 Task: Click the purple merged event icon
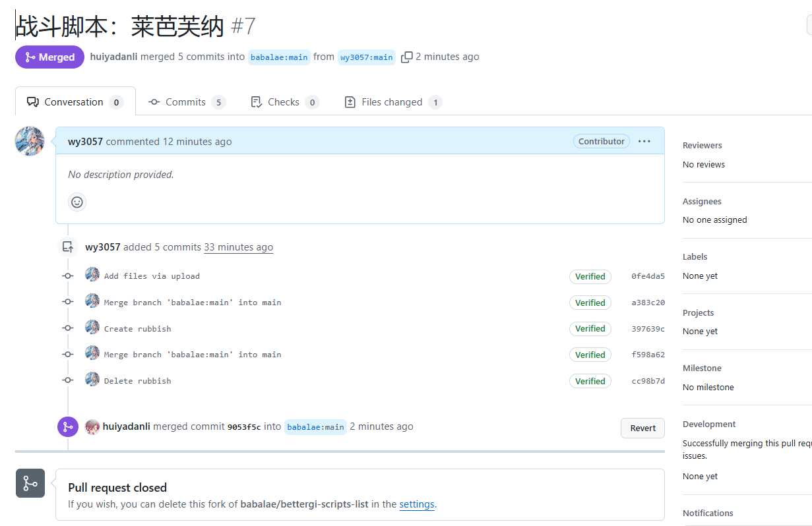tap(68, 427)
